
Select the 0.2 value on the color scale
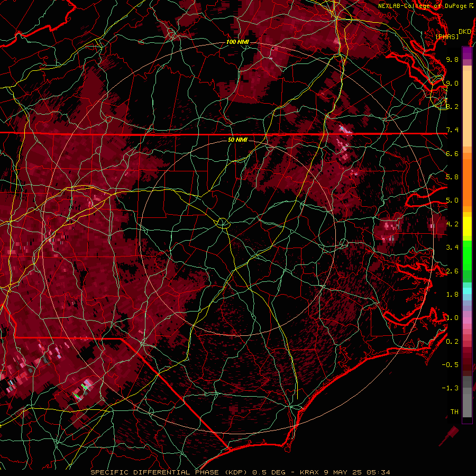(x=452, y=342)
